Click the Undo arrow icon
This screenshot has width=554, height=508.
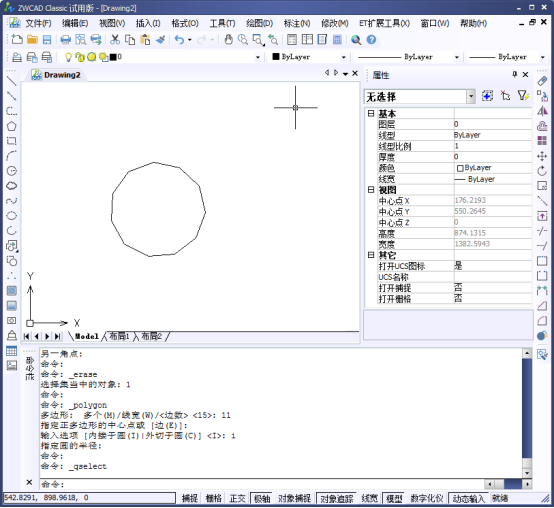point(179,40)
